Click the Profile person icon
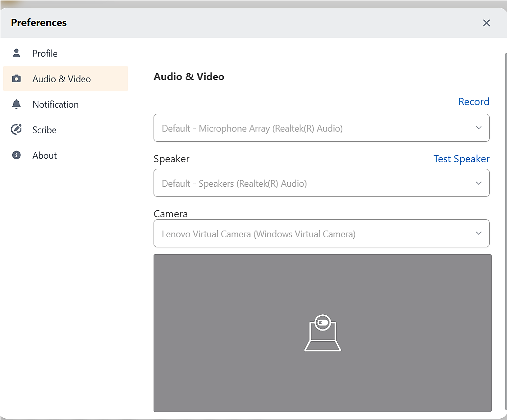 click(x=16, y=53)
